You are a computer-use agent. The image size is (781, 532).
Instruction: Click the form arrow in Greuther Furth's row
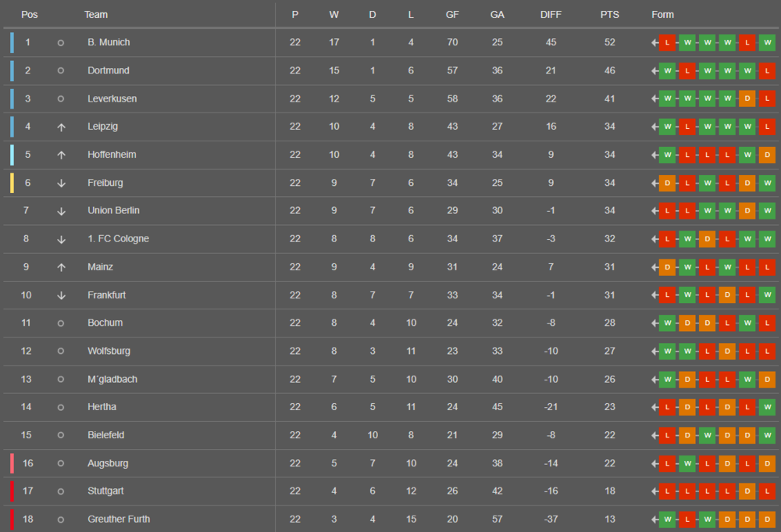(x=654, y=519)
